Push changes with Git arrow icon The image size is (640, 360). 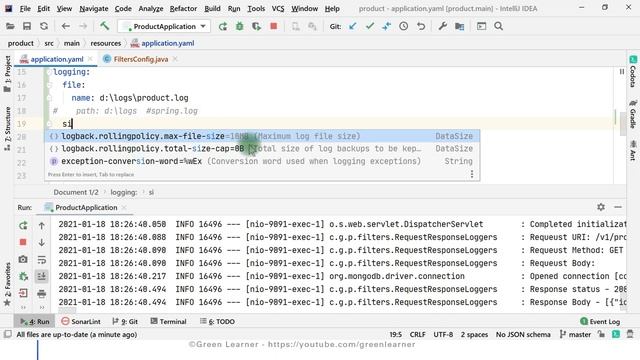387,27
